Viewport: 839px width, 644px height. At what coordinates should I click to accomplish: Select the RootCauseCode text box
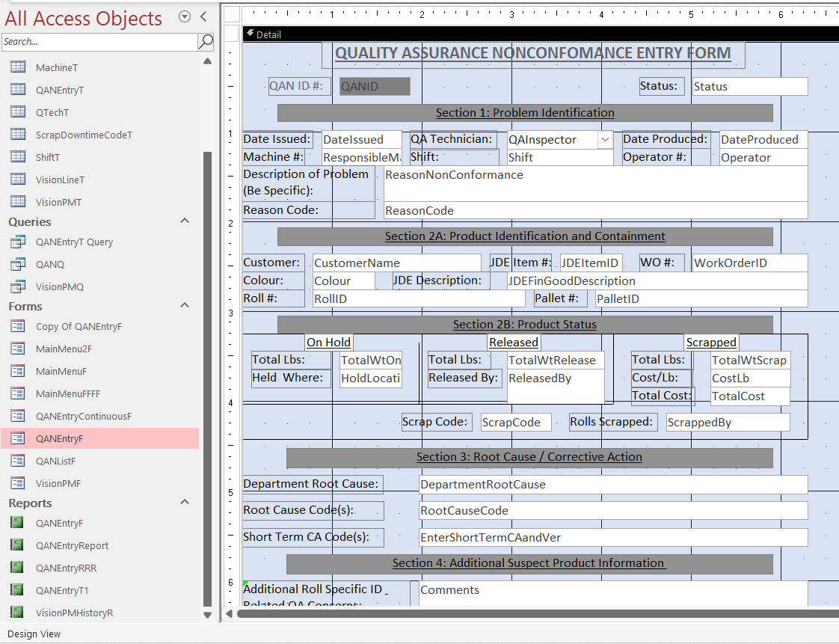coord(613,511)
